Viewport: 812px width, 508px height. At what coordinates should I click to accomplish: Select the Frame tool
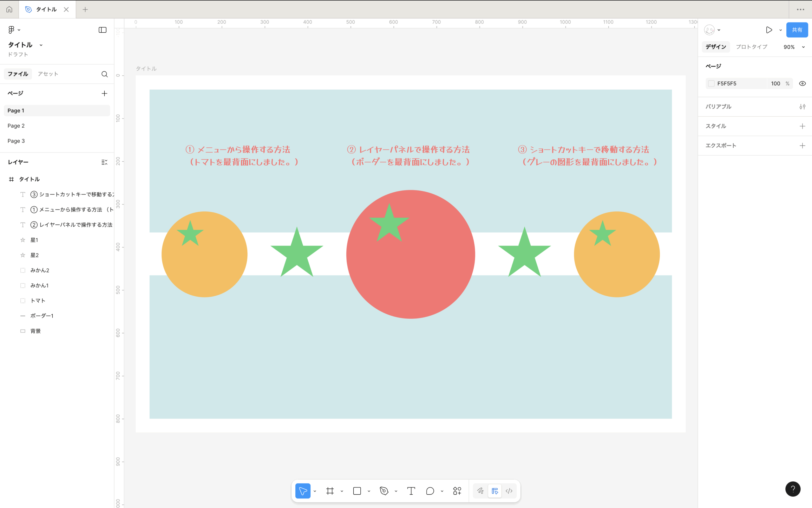pyautogui.click(x=330, y=491)
